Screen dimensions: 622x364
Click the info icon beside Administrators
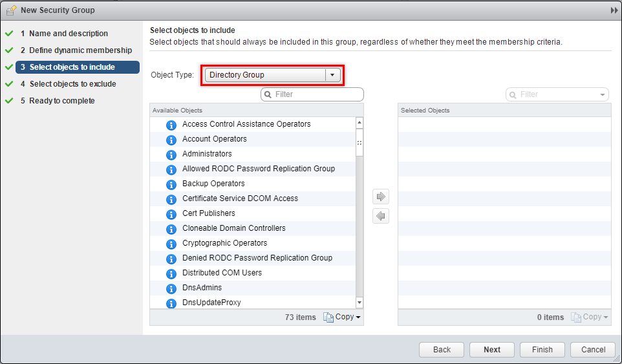click(x=171, y=155)
